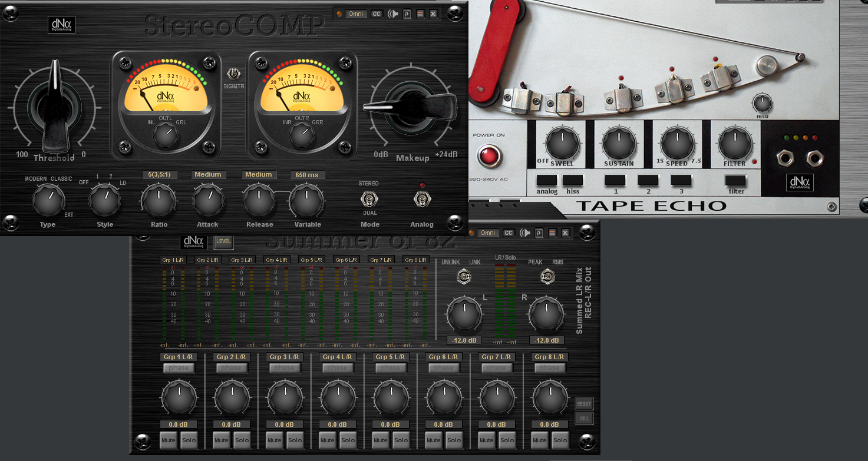Click the 0.0 dB value under Grp 7 L/R

point(496,424)
